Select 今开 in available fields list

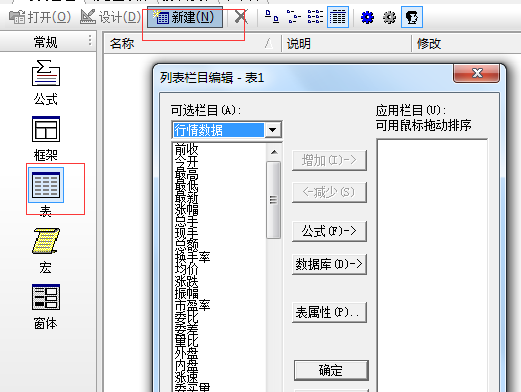coord(187,162)
